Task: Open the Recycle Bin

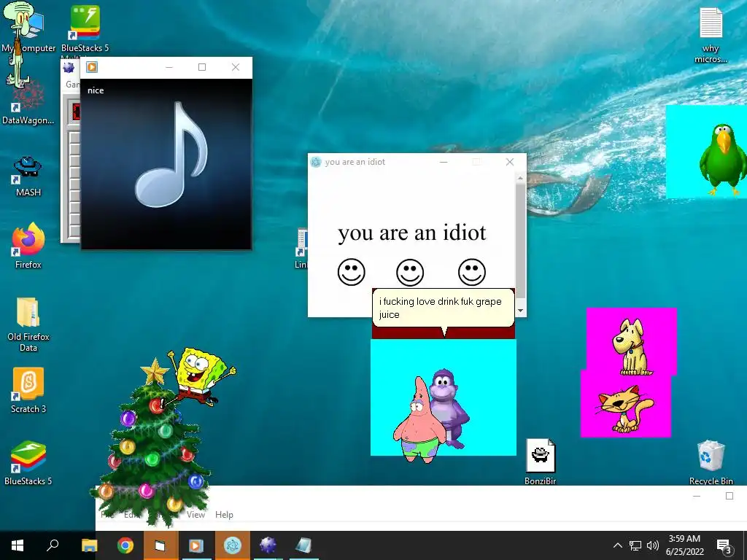Action: click(x=711, y=463)
